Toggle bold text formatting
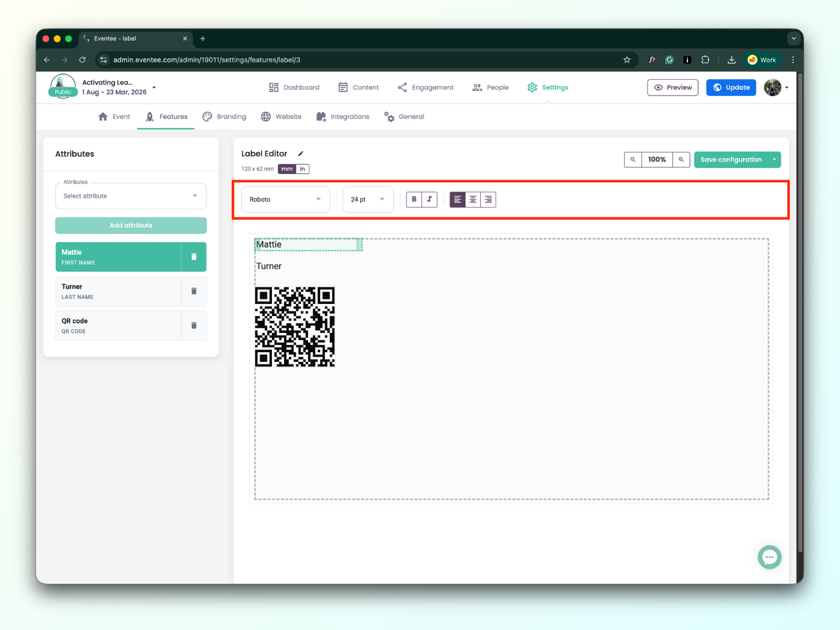 (414, 199)
